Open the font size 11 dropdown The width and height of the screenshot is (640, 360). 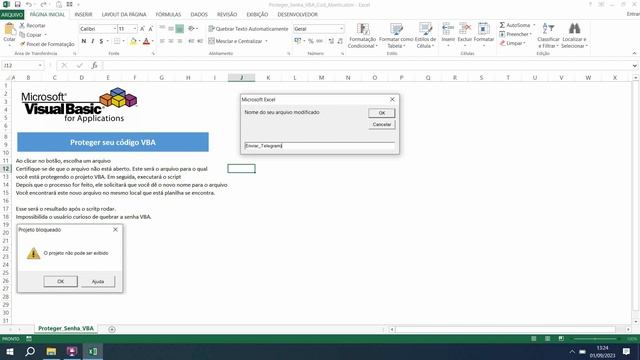click(135, 29)
